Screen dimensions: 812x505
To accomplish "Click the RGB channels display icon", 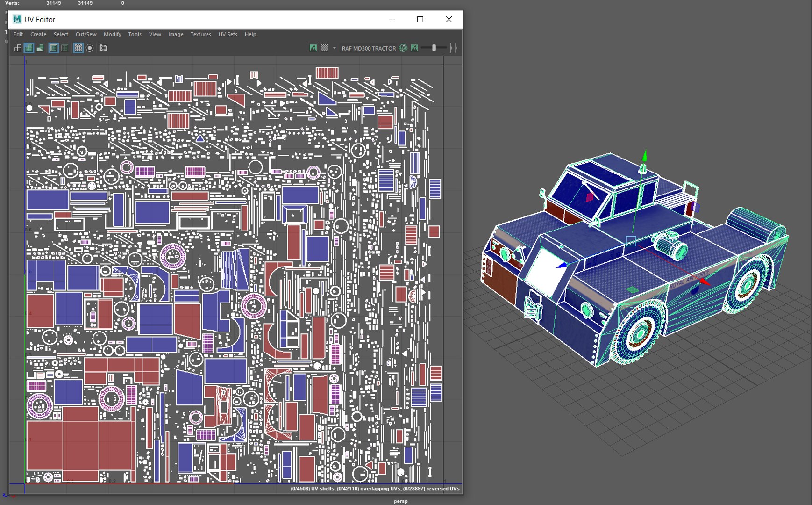I will 403,48.
